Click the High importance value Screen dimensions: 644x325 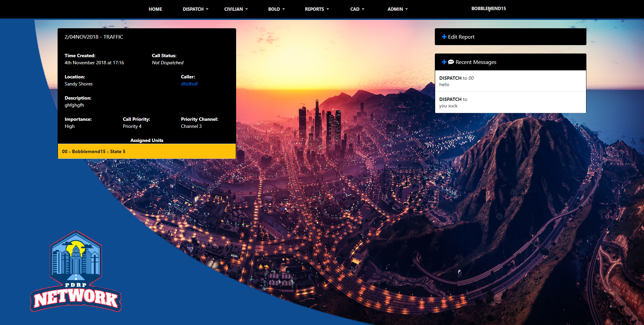click(70, 126)
